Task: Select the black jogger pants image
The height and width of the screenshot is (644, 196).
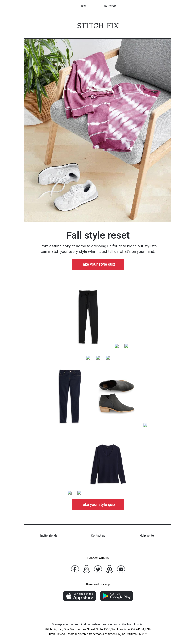Action: pos(88,317)
